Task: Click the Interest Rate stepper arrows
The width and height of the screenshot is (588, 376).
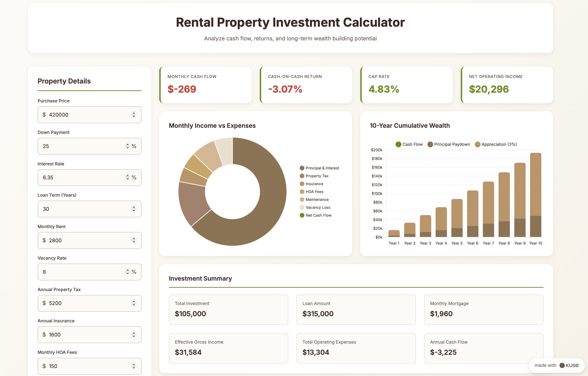Action: pos(127,177)
